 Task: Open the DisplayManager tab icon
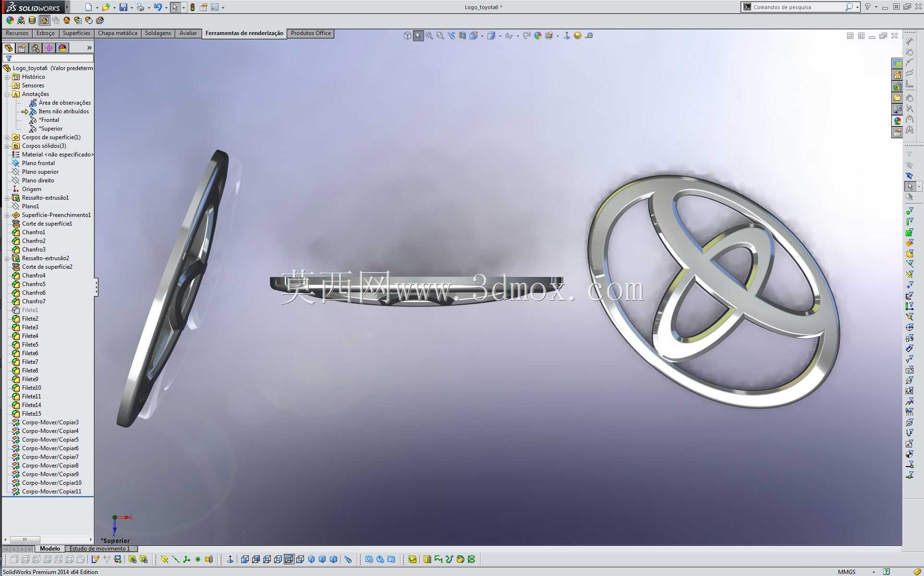[62, 48]
